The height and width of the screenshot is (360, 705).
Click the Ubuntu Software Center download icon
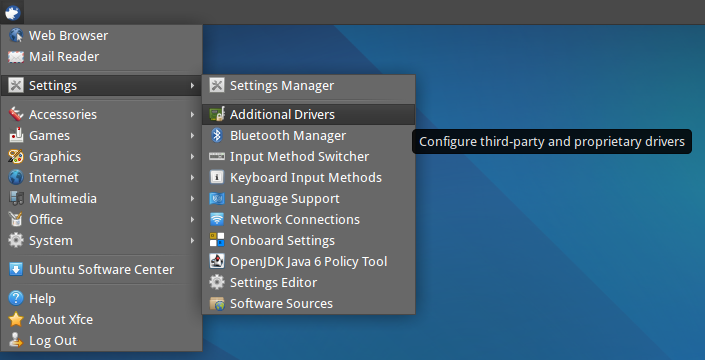[x=16, y=270]
